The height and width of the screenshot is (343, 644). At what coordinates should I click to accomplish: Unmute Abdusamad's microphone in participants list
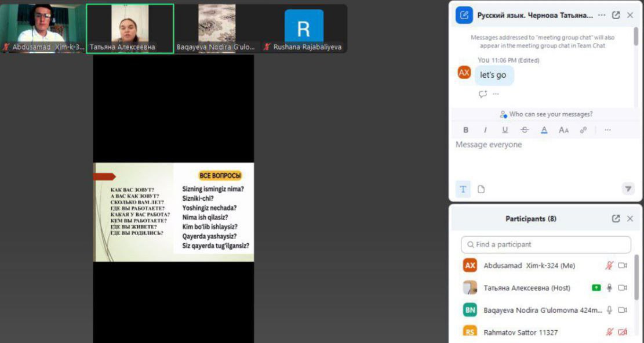click(x=609, y=266)
